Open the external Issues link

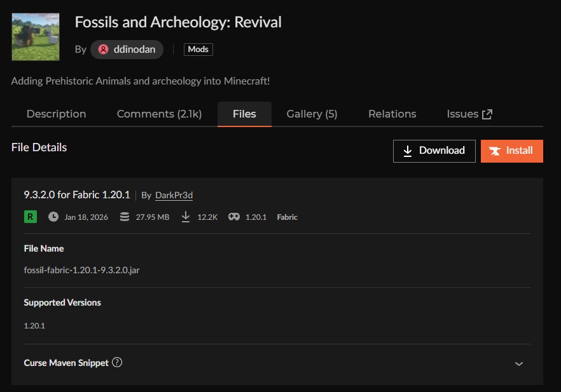click(x=469, y=114)
